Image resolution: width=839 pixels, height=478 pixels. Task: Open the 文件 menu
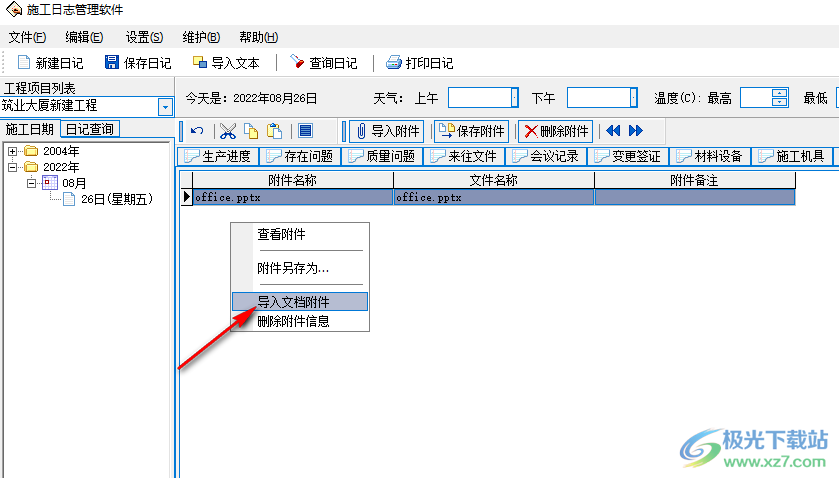[x=27, y=37]
